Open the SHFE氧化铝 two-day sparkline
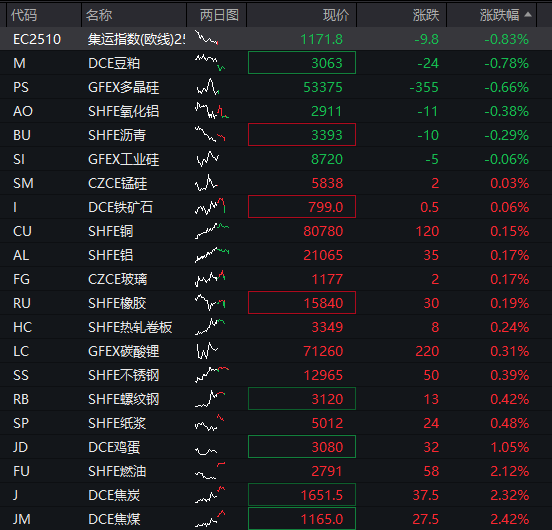 (212, 111)
